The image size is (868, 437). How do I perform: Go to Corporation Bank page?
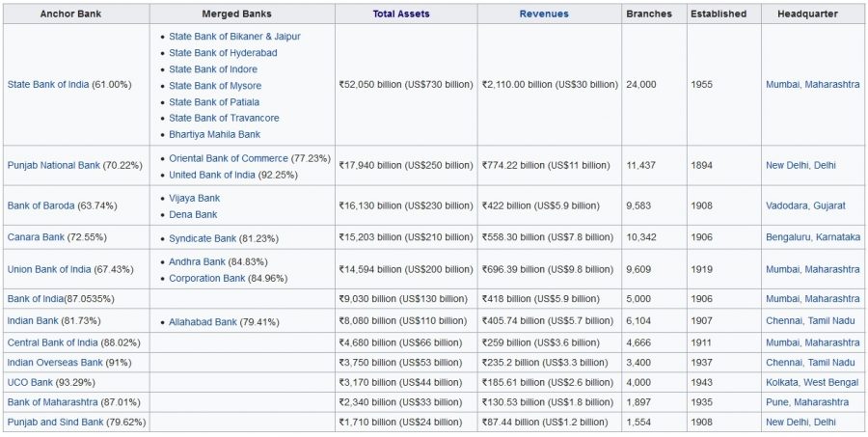pos(207,279)
